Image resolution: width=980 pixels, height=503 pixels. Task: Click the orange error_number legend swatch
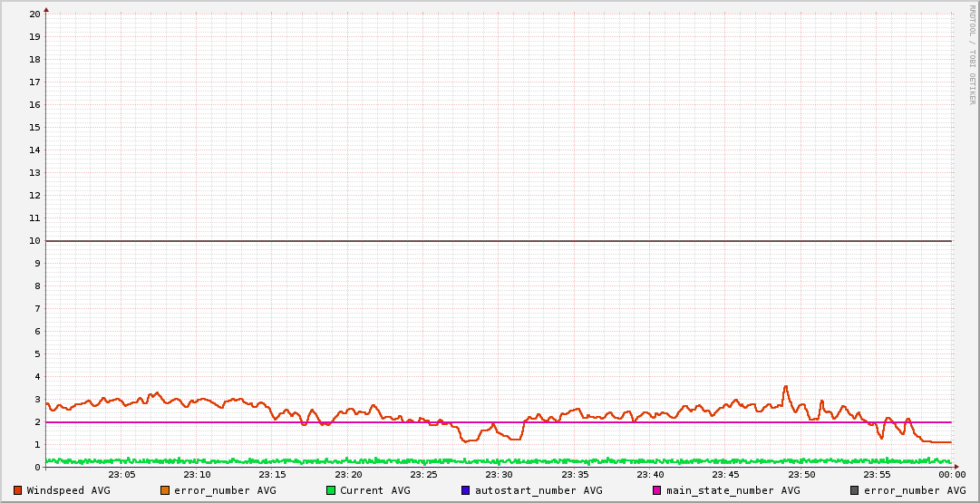click(165, 490)
